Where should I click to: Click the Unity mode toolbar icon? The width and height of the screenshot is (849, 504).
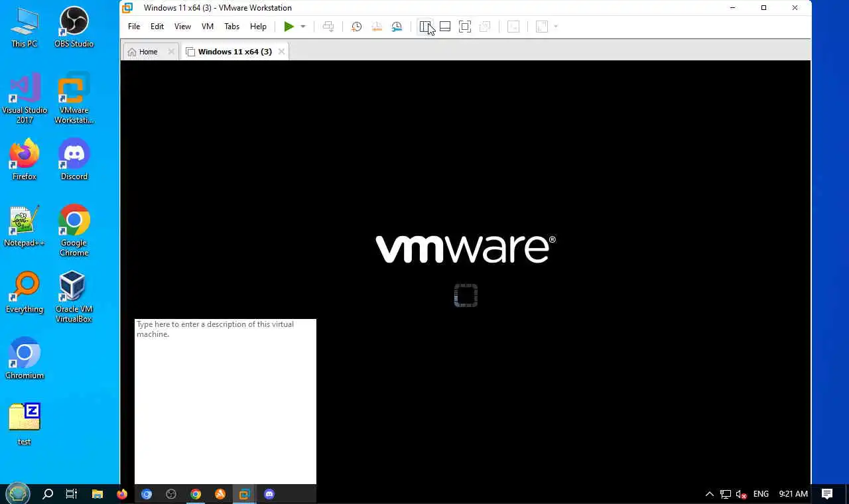pos(485,27)
